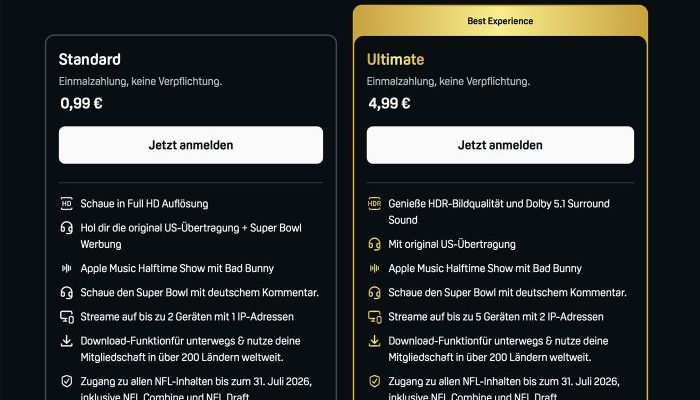Click the HDR icon under Ultimate

(374, 204)
